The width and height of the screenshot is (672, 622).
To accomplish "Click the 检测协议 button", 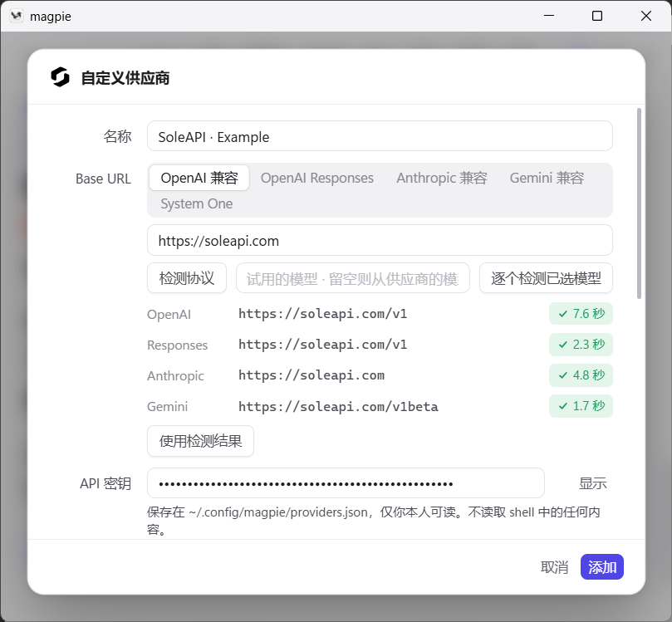I will click(x=187, y=278).
